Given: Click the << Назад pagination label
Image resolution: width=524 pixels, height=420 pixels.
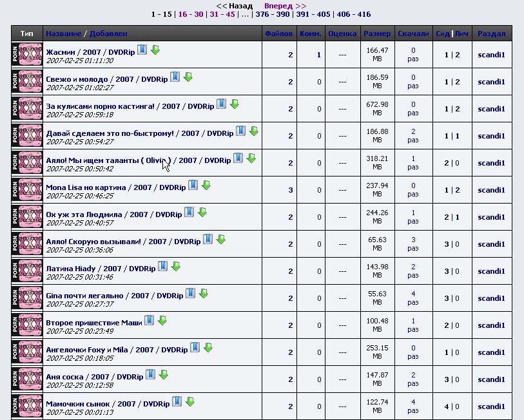Looking at the screenshot, I should coord(234,6).
